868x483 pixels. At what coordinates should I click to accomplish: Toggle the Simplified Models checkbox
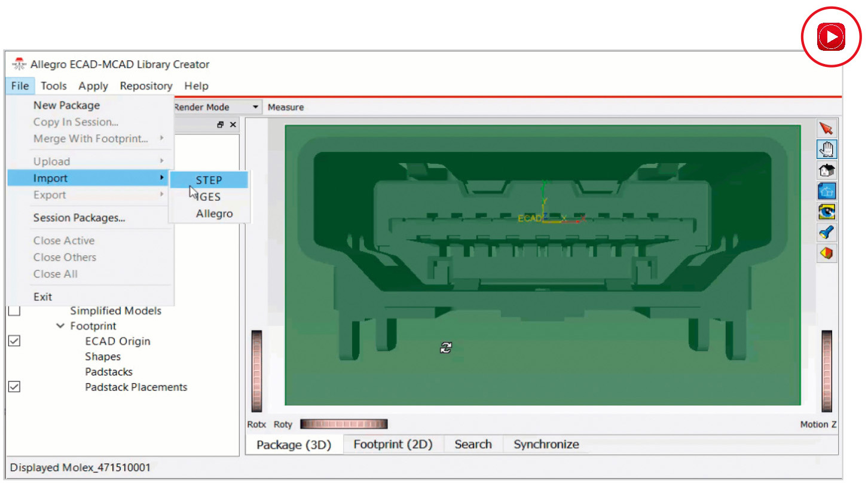[x=14, y=311]
